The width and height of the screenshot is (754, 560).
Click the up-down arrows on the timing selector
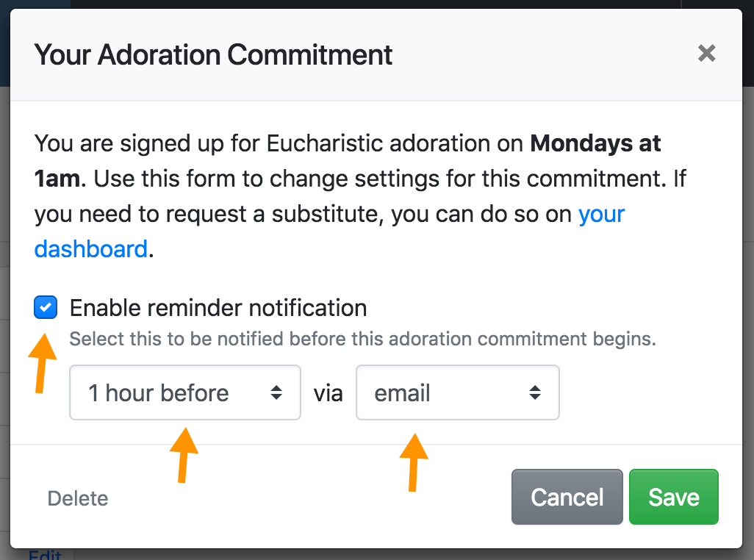coord(276,393)
